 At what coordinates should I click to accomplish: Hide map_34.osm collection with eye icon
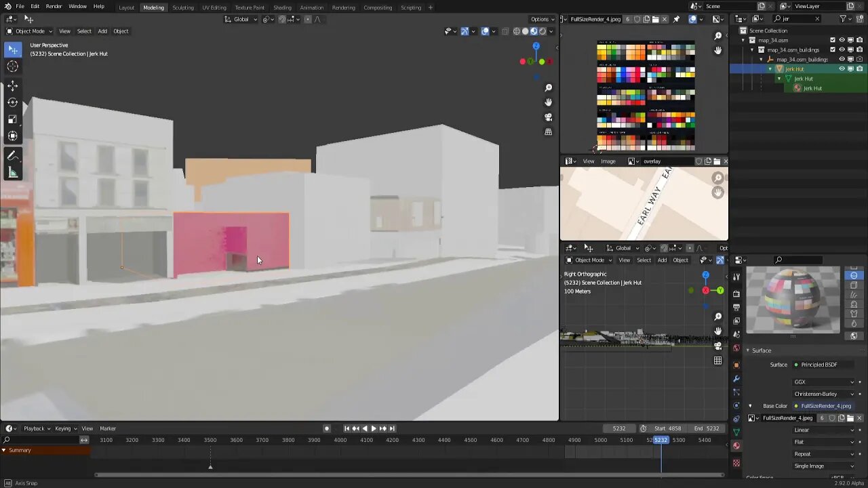(x=842, y=40)
